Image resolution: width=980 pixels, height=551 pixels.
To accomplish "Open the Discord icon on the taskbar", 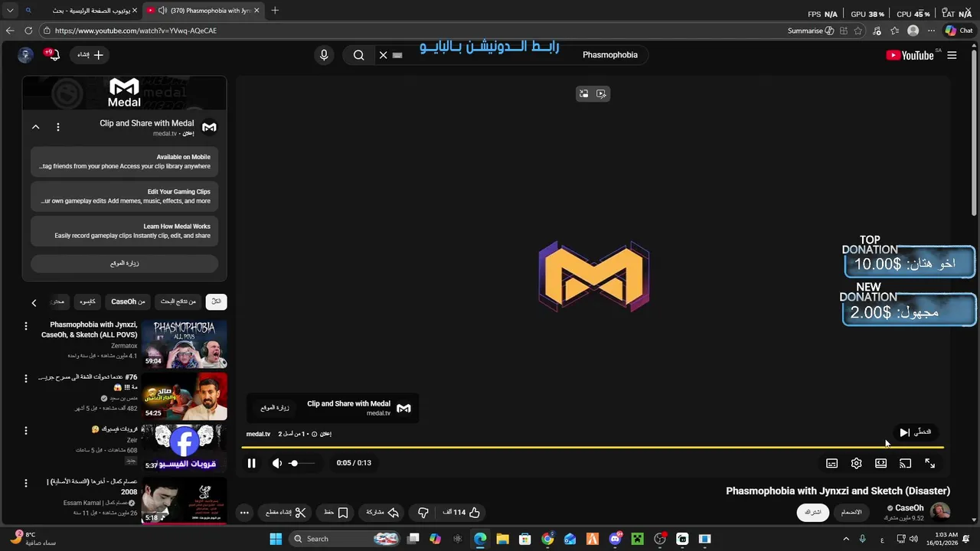I will pyautogui.click(x=615, y=539).
